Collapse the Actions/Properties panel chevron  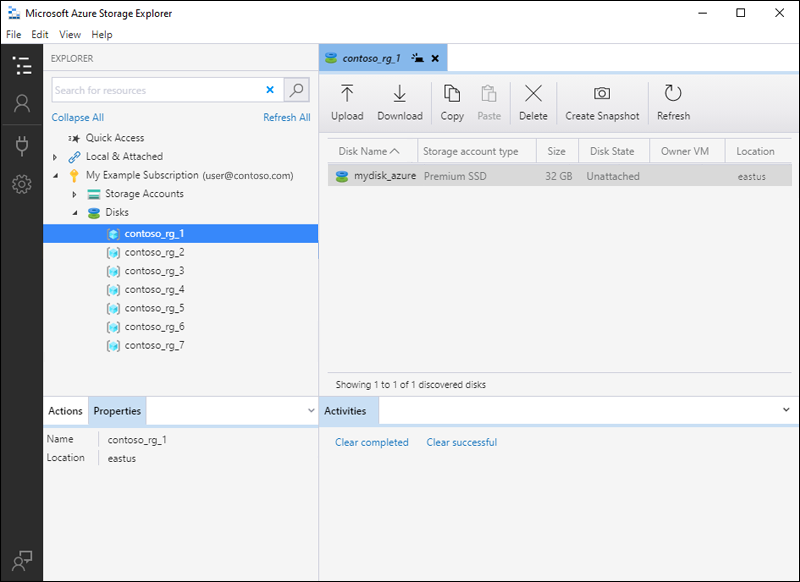311,410
